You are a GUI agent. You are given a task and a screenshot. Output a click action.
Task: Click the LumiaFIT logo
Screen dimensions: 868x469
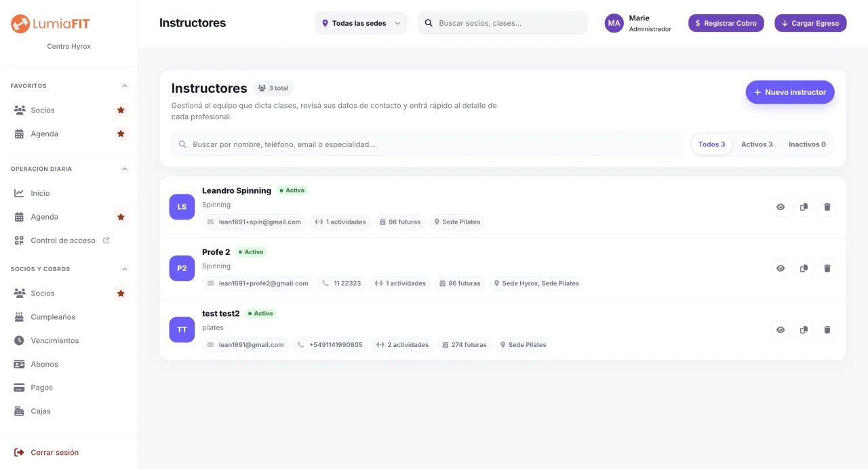[x=50, y=24]
